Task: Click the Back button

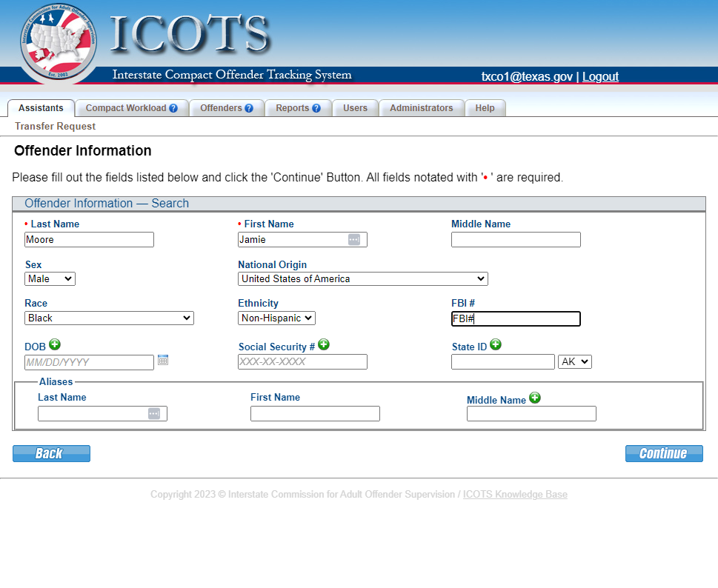Action: pyautogui.click(x=51, y=453)
